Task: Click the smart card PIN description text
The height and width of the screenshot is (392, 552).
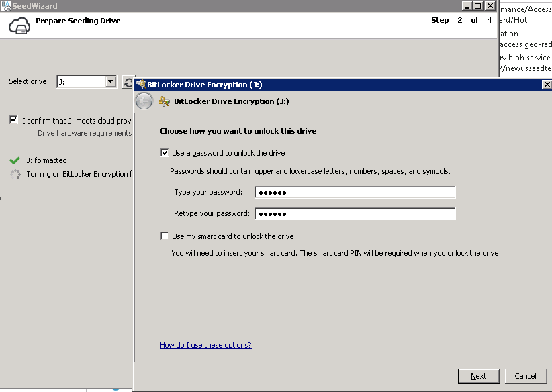Action: (x=336, y=253)
